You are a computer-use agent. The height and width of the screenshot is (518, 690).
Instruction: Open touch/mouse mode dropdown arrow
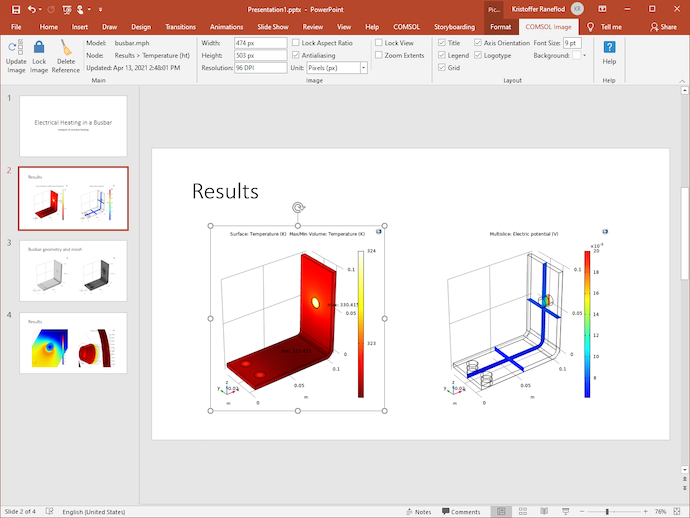[x=89, y=9]
